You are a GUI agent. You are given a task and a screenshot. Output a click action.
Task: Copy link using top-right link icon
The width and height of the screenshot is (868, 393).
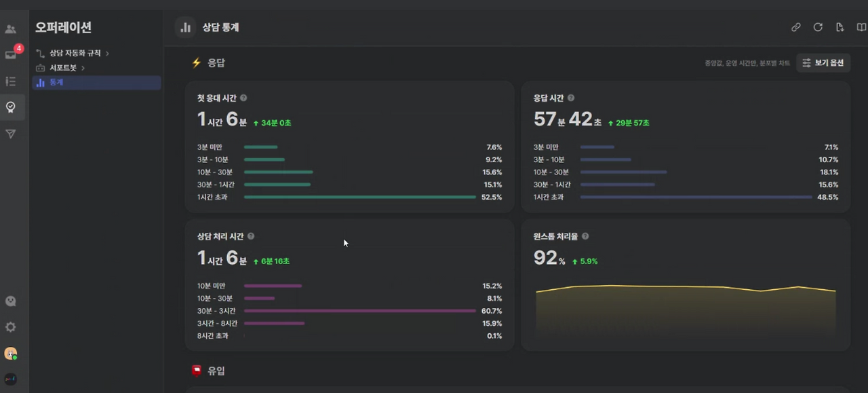pos(796,27)
